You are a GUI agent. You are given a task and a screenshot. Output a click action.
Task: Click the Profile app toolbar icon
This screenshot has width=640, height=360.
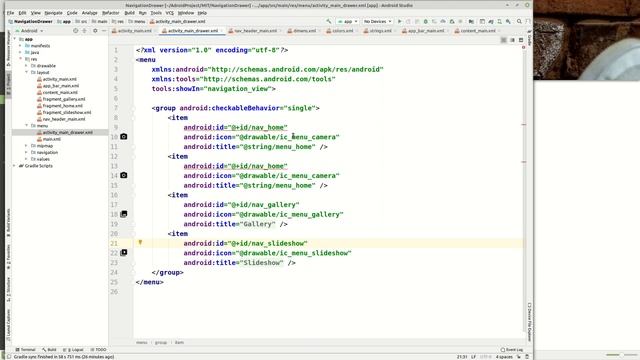[443, 21]
